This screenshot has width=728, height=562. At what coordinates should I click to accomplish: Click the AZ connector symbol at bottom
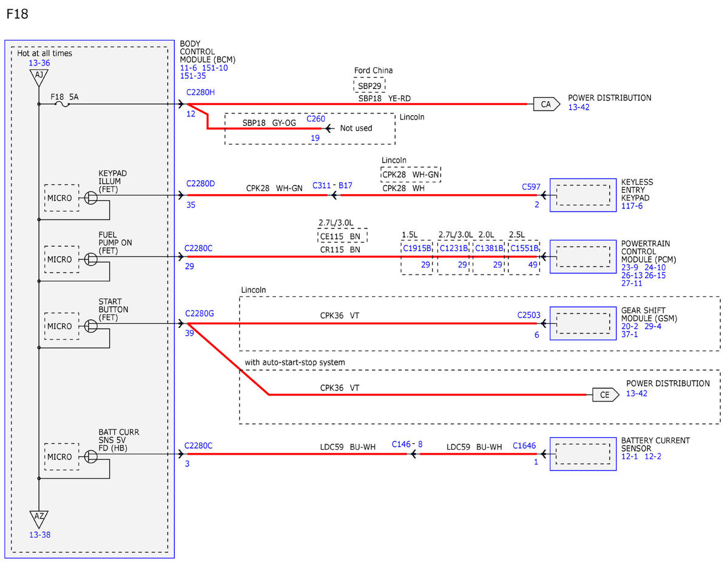(38, 518)
